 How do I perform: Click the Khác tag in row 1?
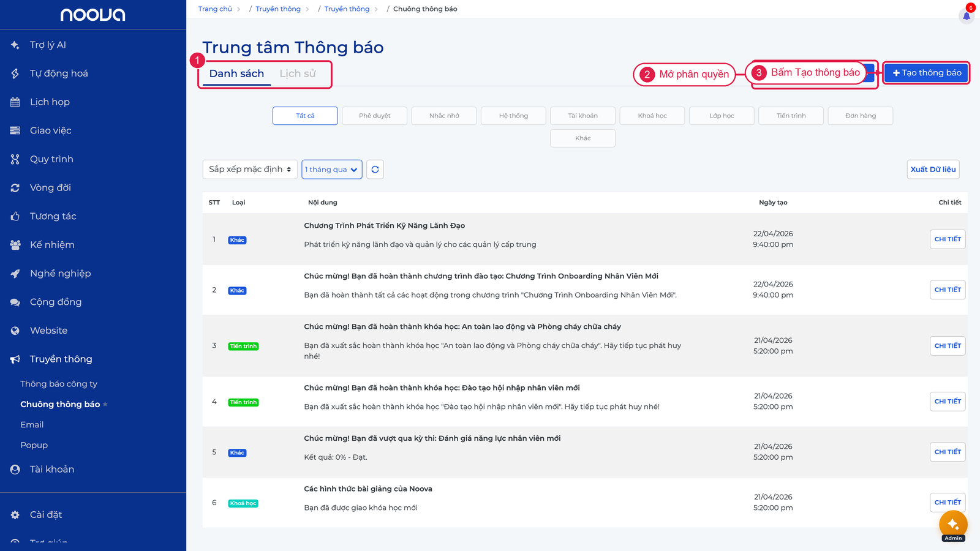(237, 240)
